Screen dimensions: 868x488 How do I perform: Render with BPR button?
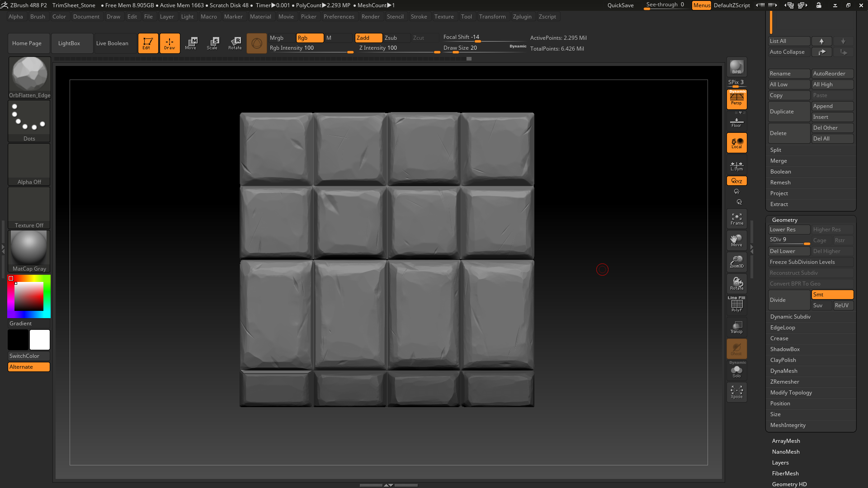click(x=736, y=67)
